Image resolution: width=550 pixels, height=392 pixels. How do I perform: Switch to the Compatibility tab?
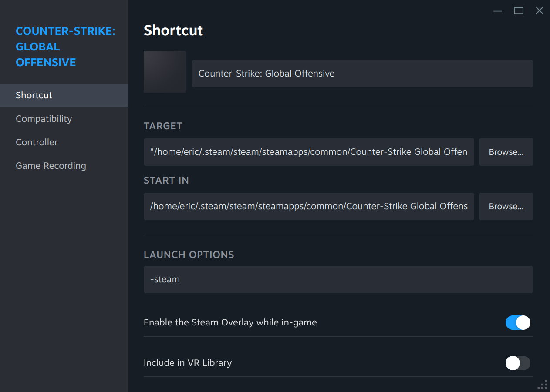(x=64, y=119)
